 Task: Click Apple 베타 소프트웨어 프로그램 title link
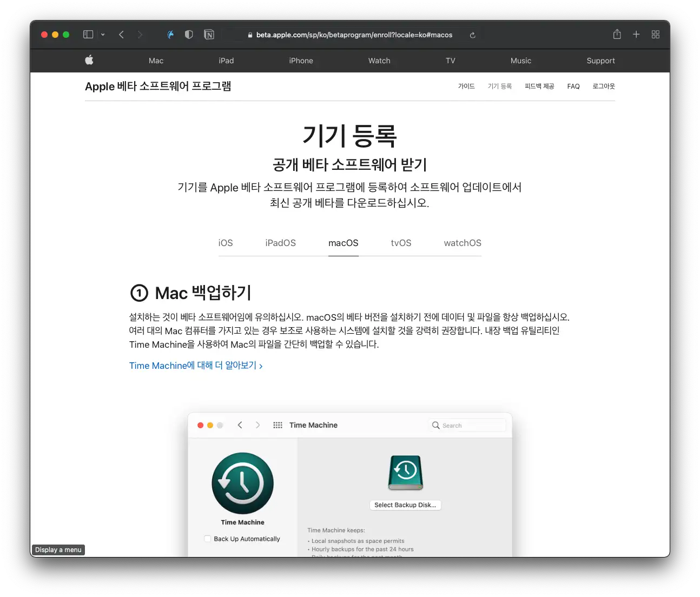[158, 87]
